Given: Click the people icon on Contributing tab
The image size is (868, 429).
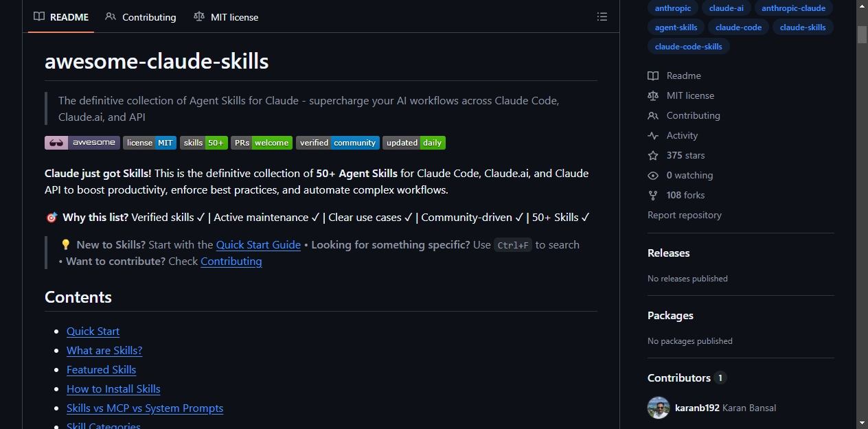Looking at the screenshot, I should 111,16.
